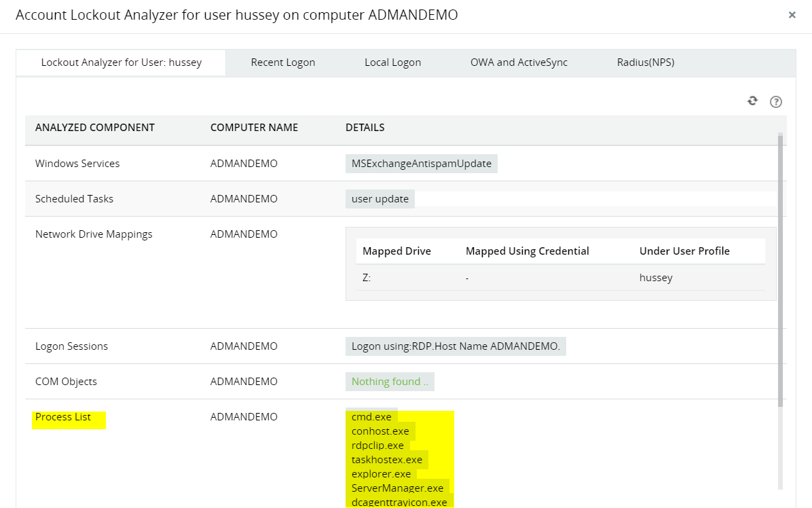812x508 pixels.
Task: Click the ANALYZED COMPONENT column header
Action: click(x=95, y=128)
